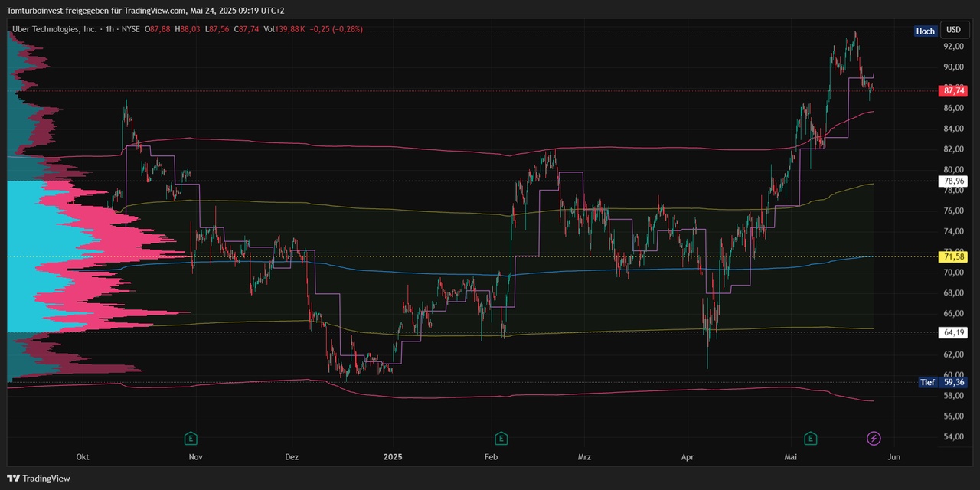Open the earnings marker nearest the Mai label
Viewport: 980px width, 490px height.
810,439
